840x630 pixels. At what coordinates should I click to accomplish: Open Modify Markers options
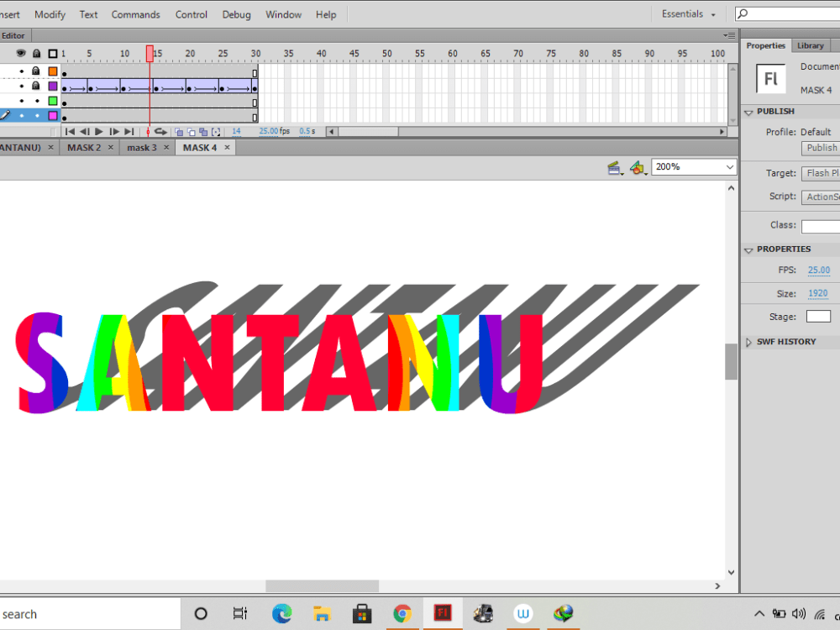(x=216, y=132)
